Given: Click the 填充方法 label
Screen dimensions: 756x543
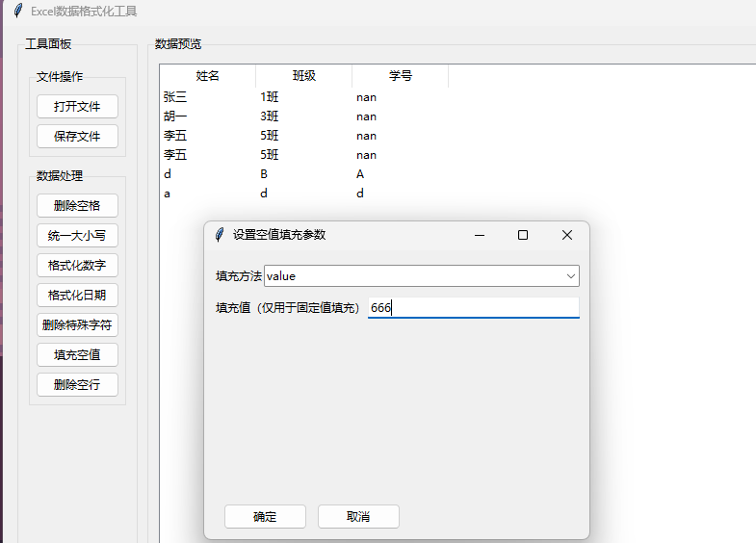Looking at the screenshot, I should [239, 276].
